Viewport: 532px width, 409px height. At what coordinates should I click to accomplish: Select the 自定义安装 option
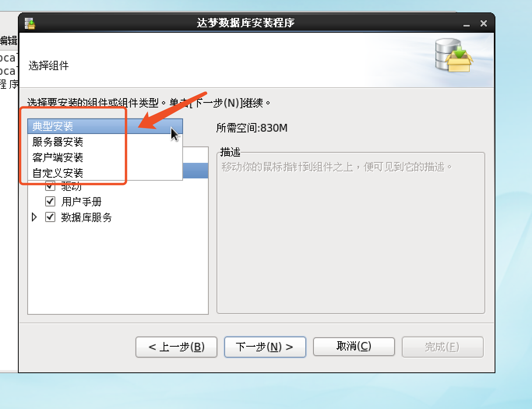pyautogui.click(x=105, y=173)
